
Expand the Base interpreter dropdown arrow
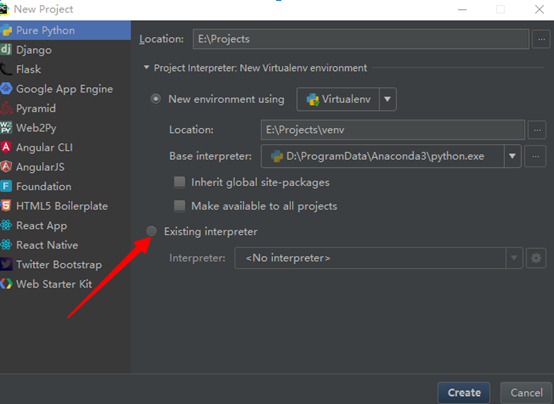(x=512, y=156)
